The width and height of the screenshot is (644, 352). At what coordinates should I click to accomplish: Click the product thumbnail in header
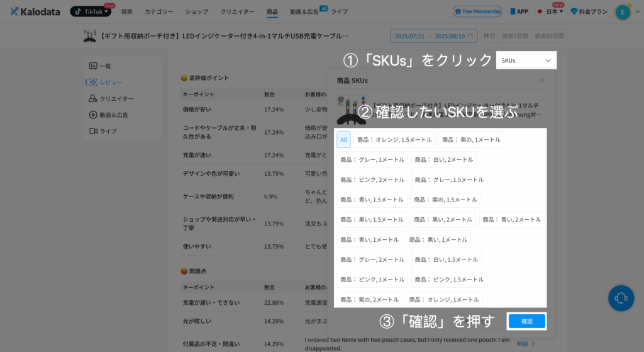(89, 36)
